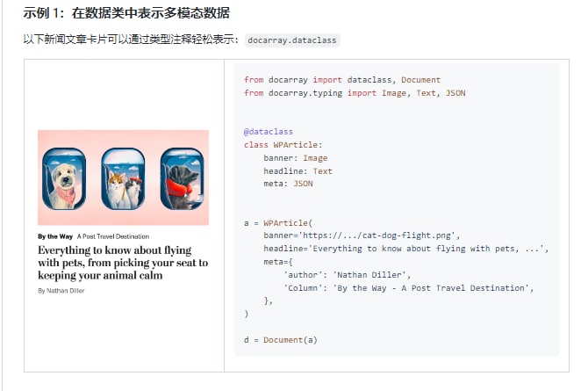Open the 'Everything to know about flying' headline
The image size is (588, 391).
tap(123, 263)
